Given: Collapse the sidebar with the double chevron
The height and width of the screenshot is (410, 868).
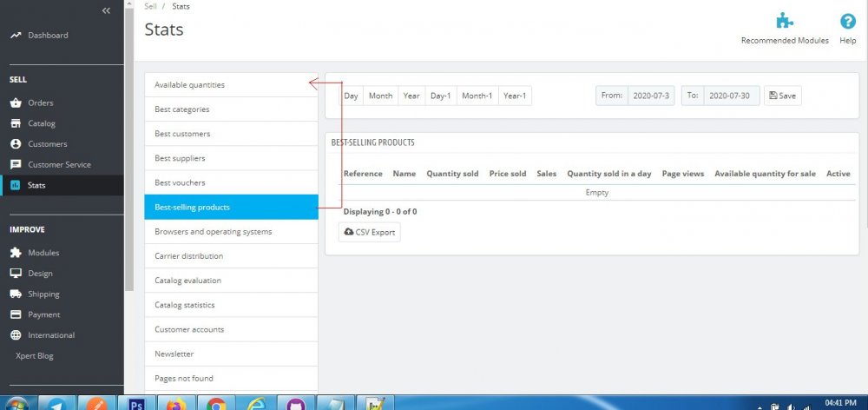Looking at the screenshot, I should 106,10.
